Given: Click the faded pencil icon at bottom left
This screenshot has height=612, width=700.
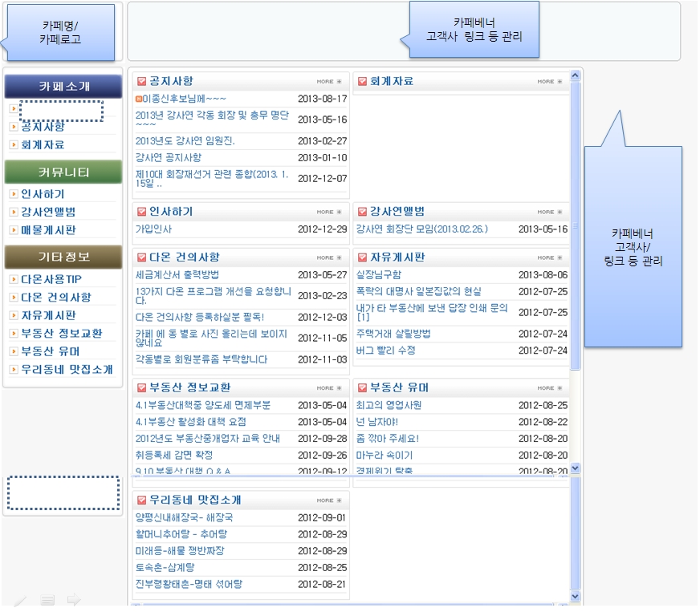Looking at the screenshot, I should coord(22,599).
